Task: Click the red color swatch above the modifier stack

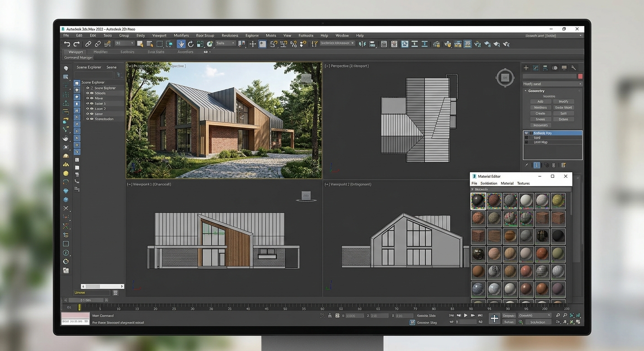Action: click(580, 76)
